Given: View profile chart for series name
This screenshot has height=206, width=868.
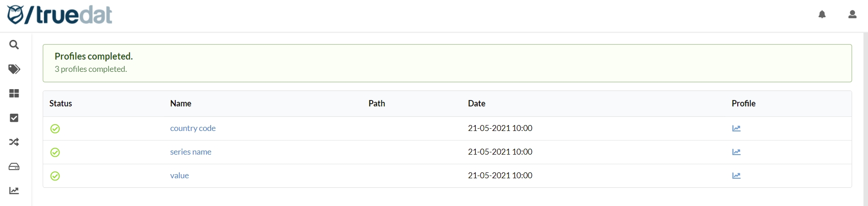Looking at the screenshot, I should [x=736, y=152].
